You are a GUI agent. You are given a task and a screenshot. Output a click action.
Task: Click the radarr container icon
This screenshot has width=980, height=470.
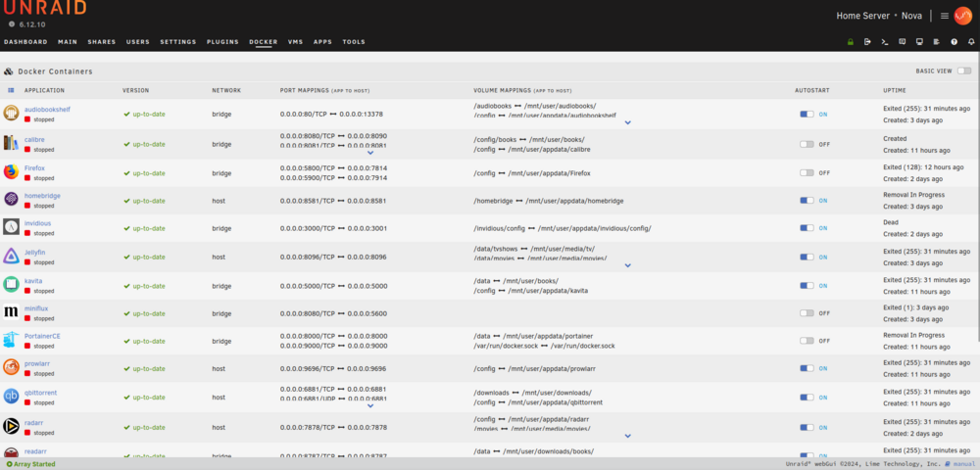coord(11,426)
